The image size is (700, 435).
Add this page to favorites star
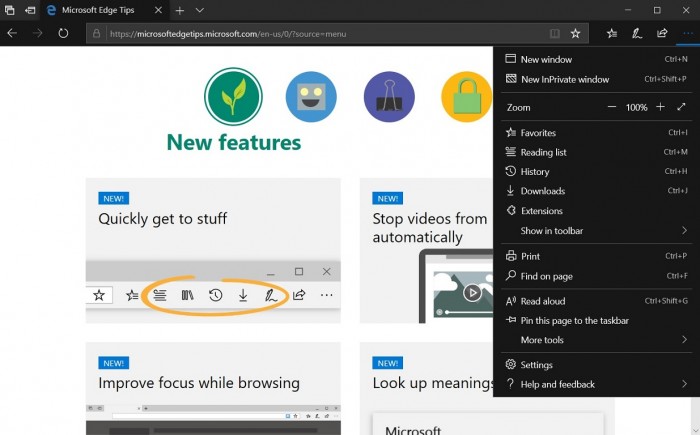[x=575, y=33]
